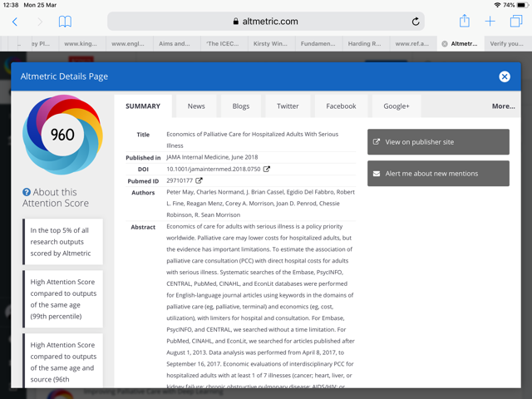Click the question mark help icon

coord(27,192)
